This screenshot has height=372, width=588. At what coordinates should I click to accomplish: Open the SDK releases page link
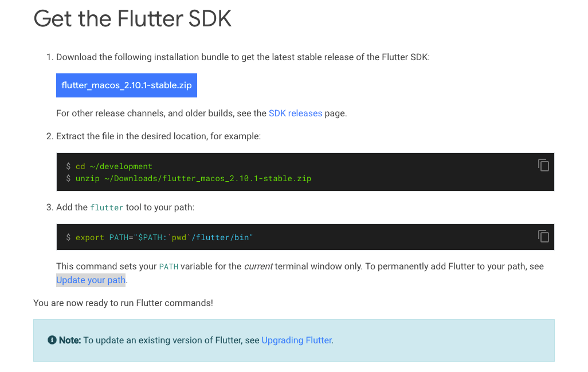coord(295,113)
